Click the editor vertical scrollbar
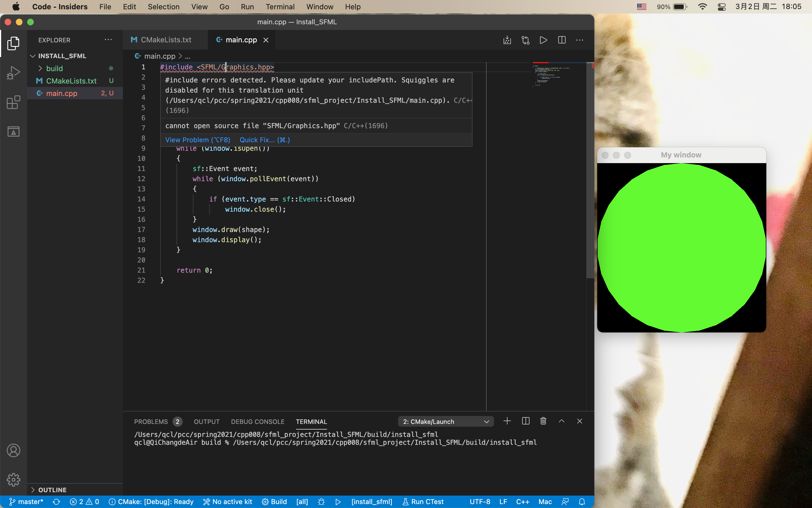Image resolution: width=812 pixels, height=508 pixels. (590, 170)
